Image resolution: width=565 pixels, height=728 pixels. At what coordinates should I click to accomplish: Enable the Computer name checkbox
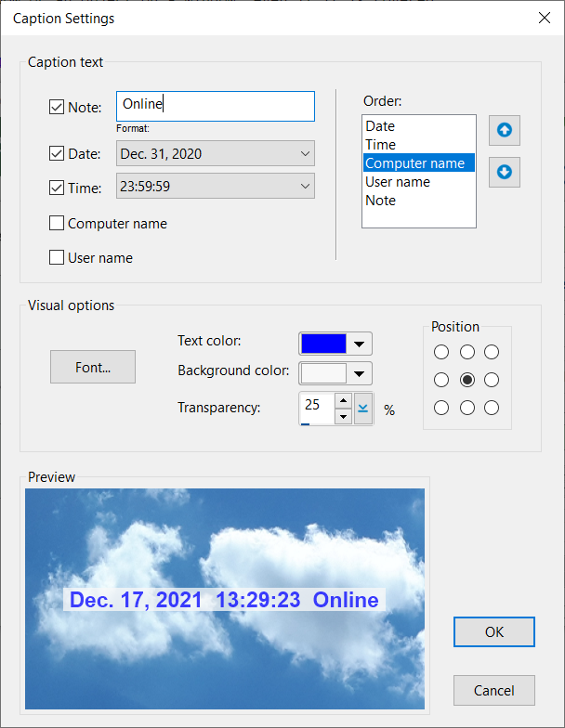click(57, 223)
